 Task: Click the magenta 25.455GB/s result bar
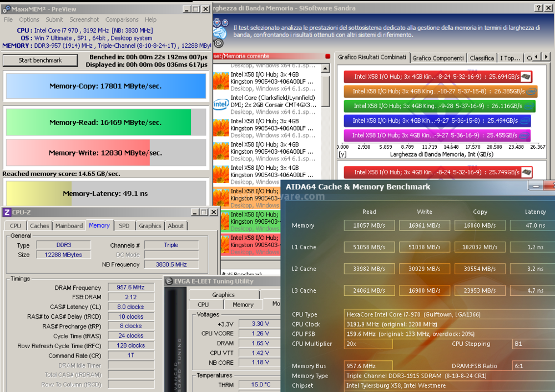437,135
